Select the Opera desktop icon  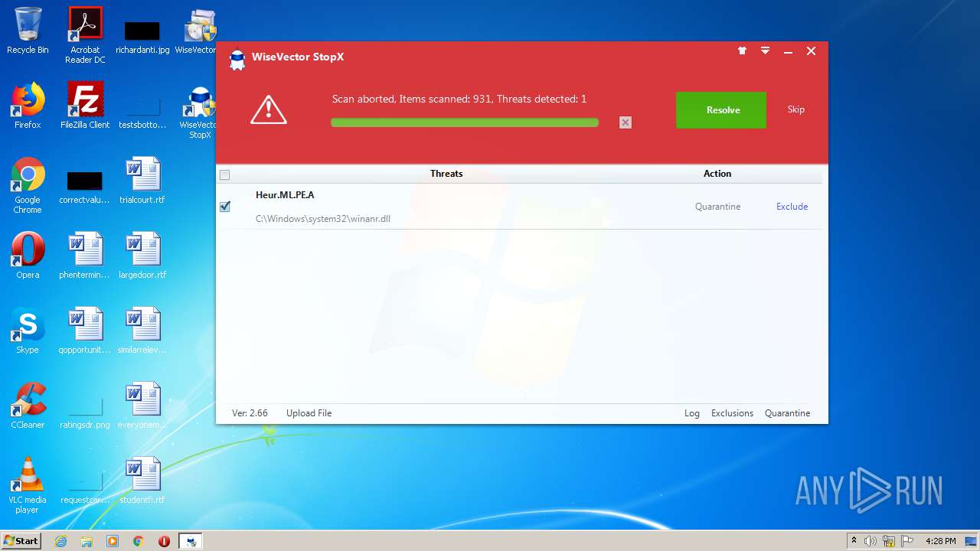tap(28, 256)
